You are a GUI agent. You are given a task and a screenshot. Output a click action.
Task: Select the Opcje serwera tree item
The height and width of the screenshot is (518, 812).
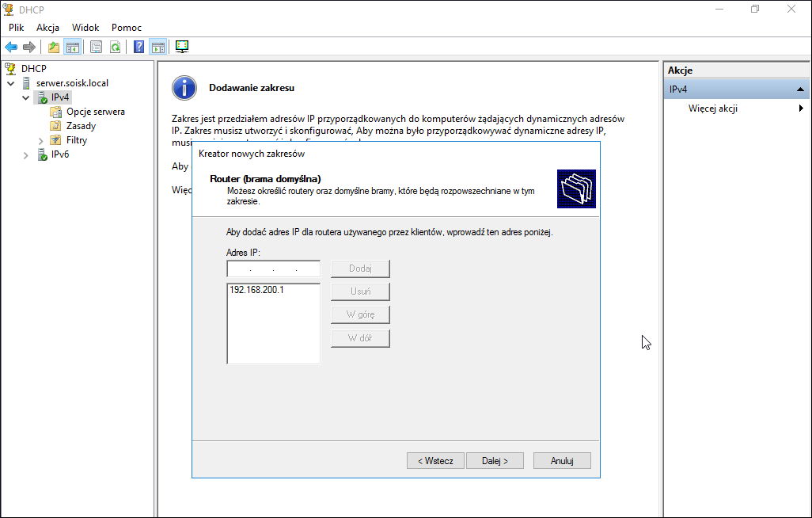[x=95, y=112]
